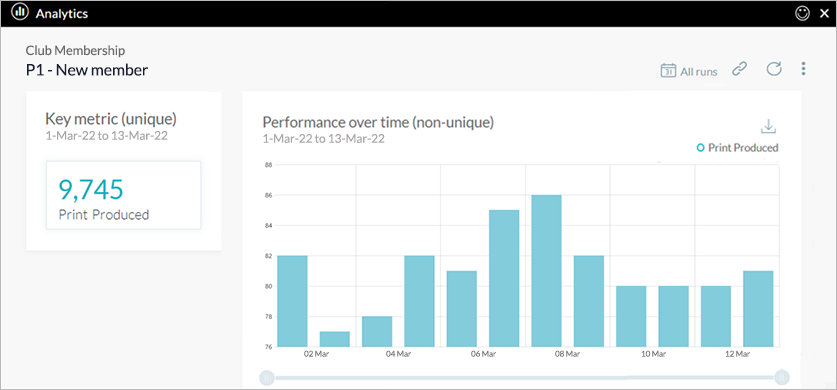
Task: Click the key metric date range text
Action: coord(106,136)
